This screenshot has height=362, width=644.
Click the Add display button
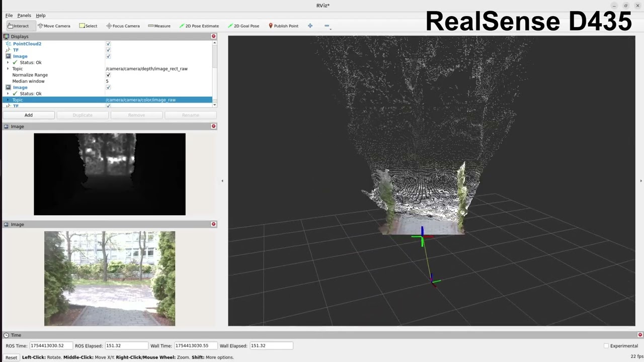[29, 115]
